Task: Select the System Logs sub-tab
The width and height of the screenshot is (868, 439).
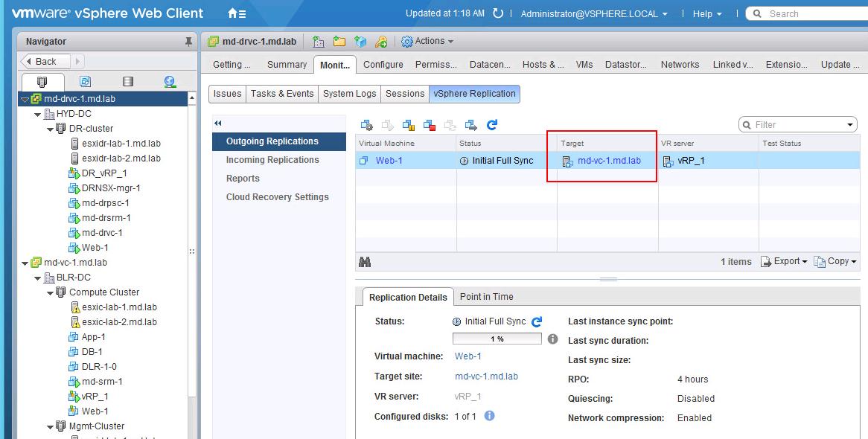Action: pos(349,94)
